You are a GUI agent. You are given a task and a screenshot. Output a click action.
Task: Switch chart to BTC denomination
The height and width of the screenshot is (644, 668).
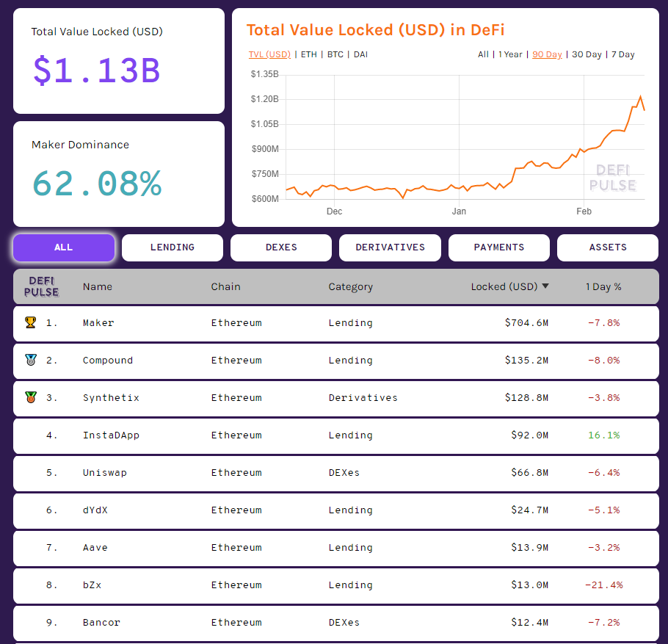point(335,54)
